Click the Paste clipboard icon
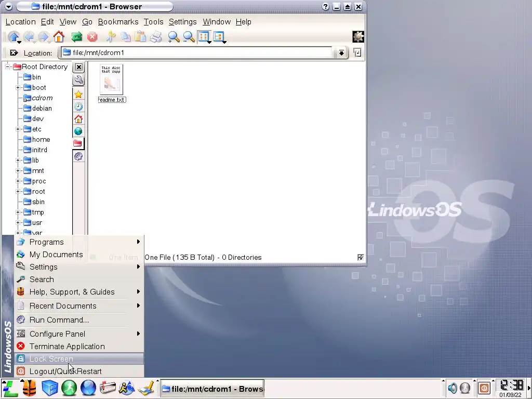The image size is (532, 399). pyautogui.click(x=140, y=37)
